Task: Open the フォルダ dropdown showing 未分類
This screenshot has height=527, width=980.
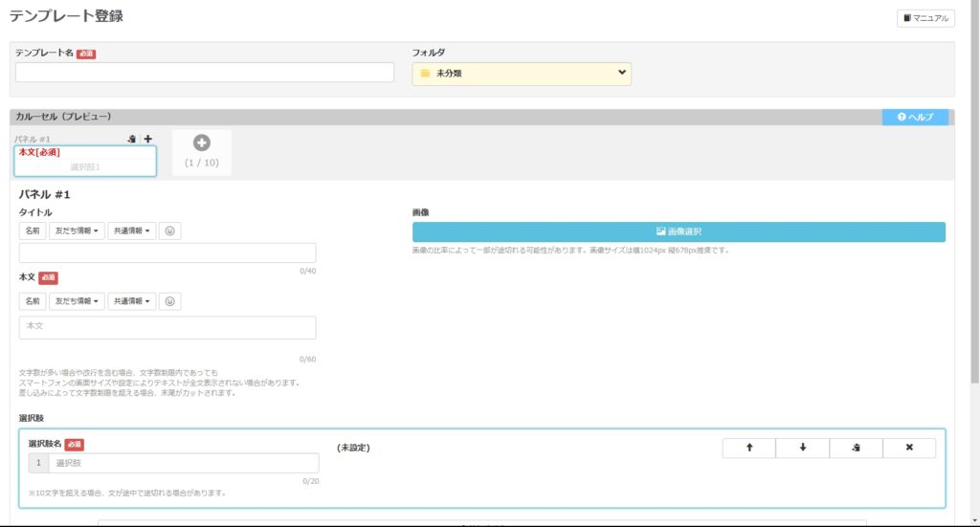Action: 522,73
